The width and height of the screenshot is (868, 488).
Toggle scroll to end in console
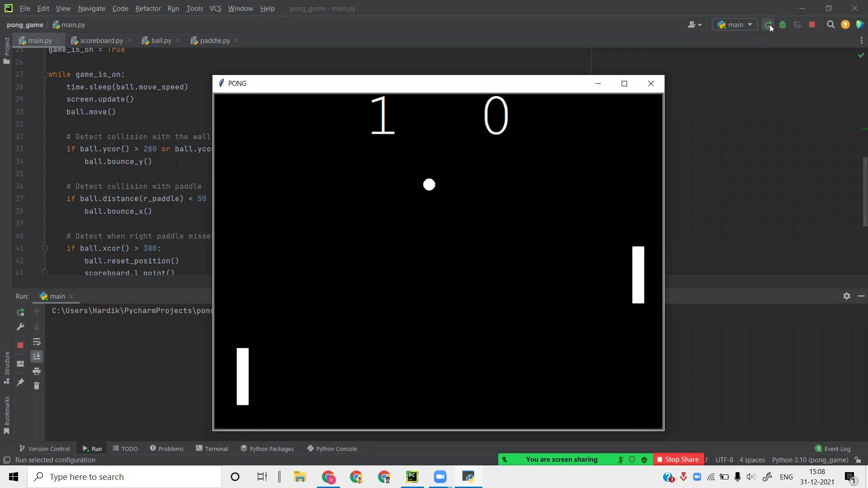coord(37,357)
